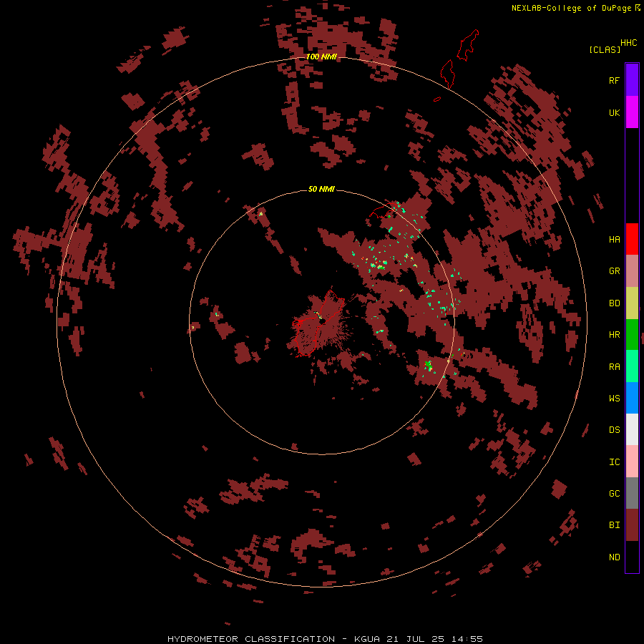The image size is (644, 644).
Task: Click the Hydrometeor Classification title text
Action: (x=251, y=639)
